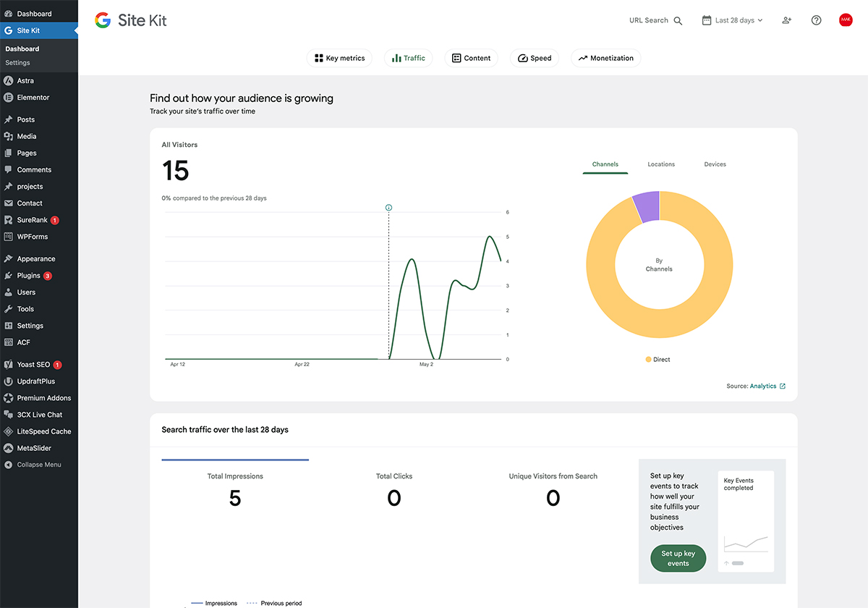Open the 3CX Live Chat menu item

[39, 415]
